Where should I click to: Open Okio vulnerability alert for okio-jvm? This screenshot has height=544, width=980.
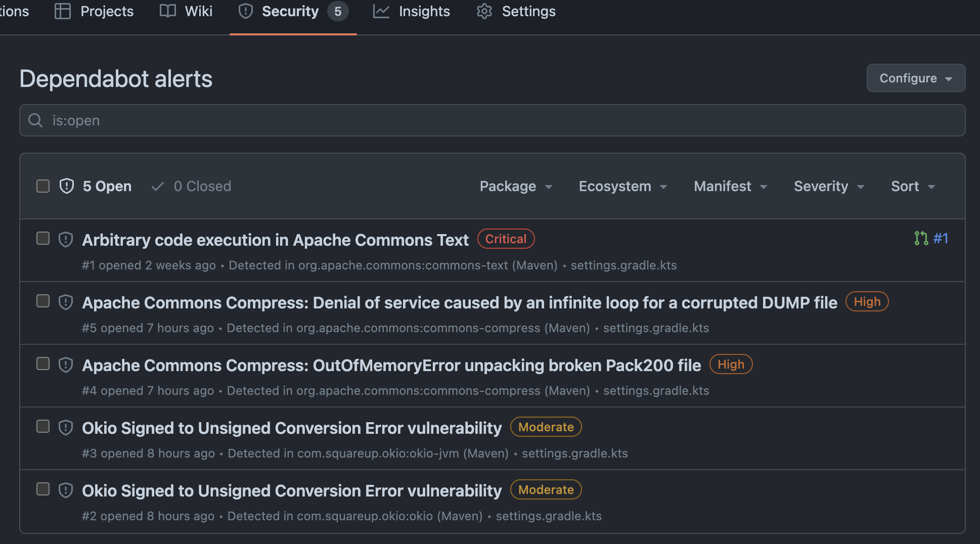(292, 428)
